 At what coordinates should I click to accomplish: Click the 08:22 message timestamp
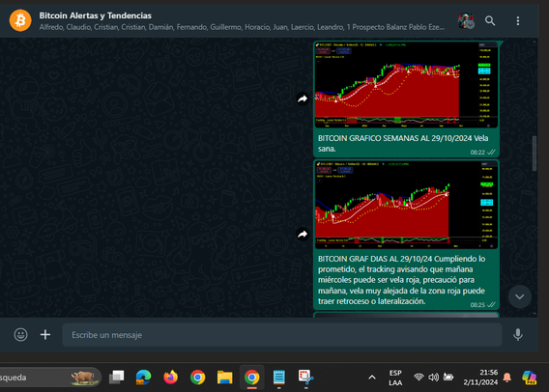pyautogui.click(x=477, y=153)
